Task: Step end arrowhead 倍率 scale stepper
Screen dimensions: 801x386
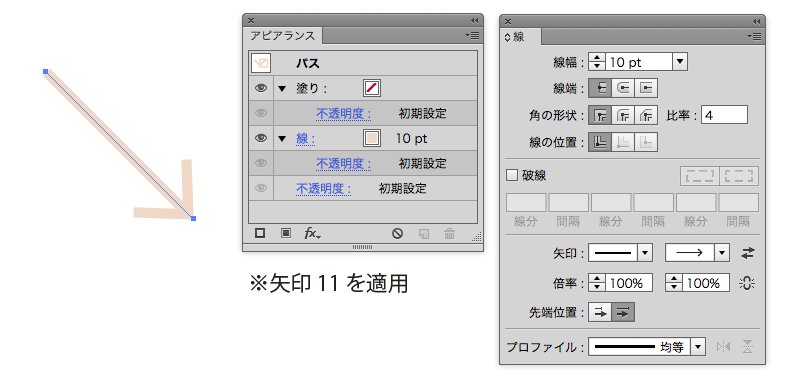Action: (x=675, y=283)
